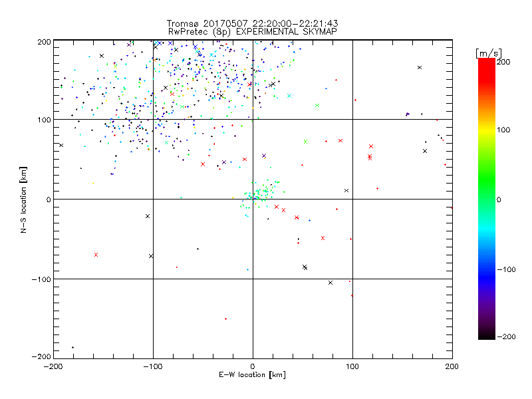Select red X marker near E-W -155, N-S -70

point(96,255)
